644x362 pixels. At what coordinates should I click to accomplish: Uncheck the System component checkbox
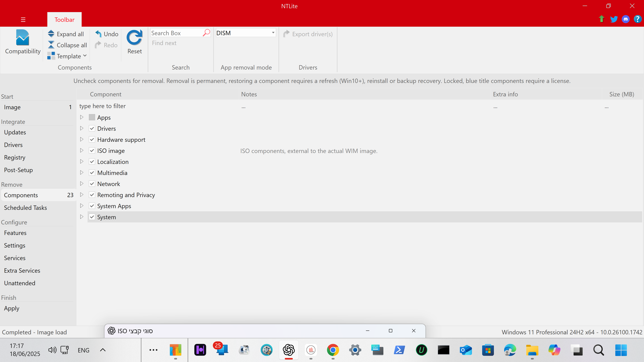[92, 217]
